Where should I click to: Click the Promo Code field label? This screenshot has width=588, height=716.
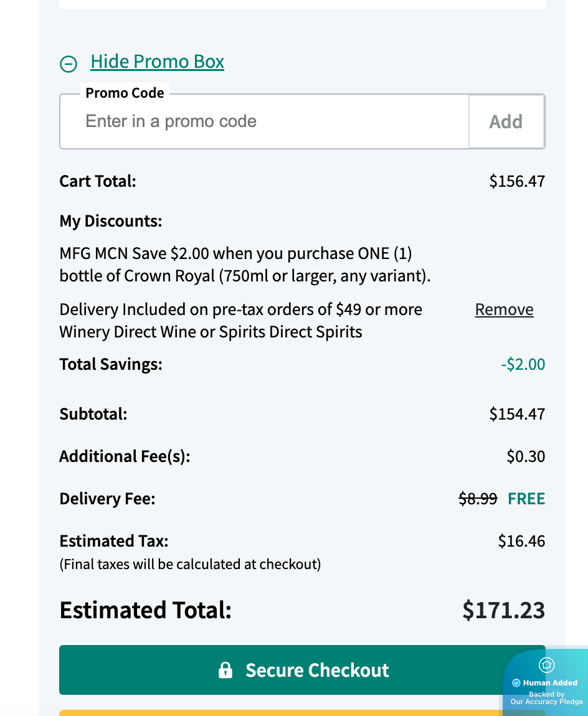125,93
